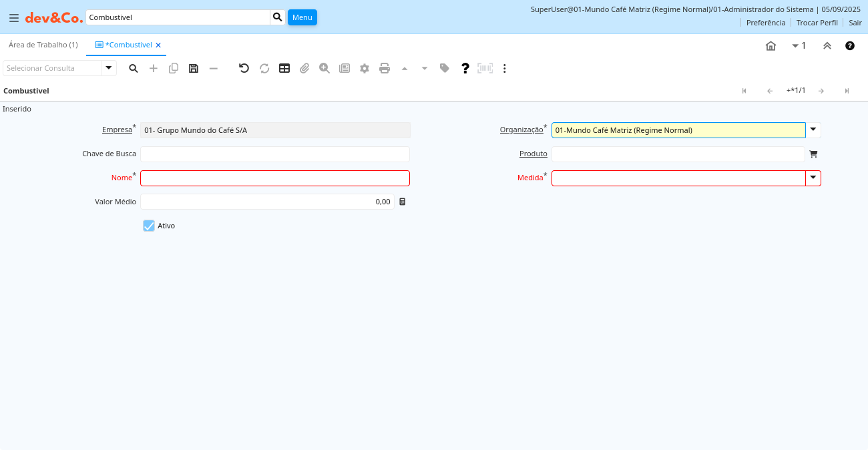This screenshot has width=868, height=450.
Task: Close the Combustivel tab
Action: pos(158,45)
